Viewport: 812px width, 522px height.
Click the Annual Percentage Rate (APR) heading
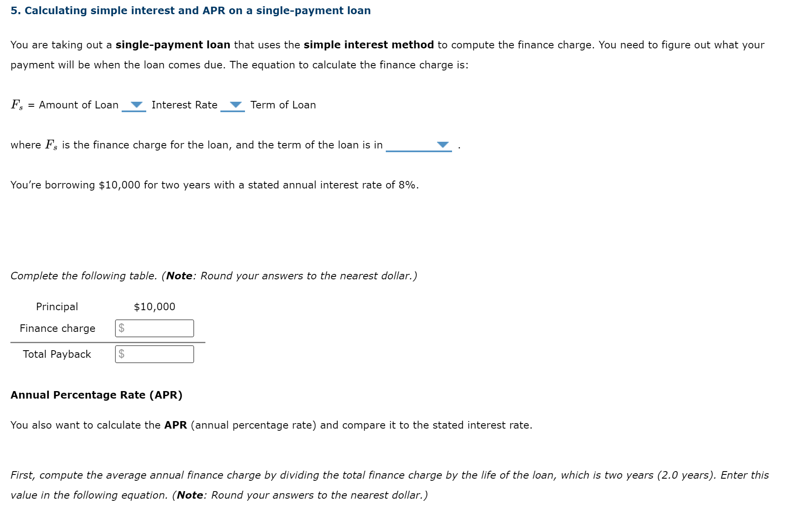pos(96,395)
